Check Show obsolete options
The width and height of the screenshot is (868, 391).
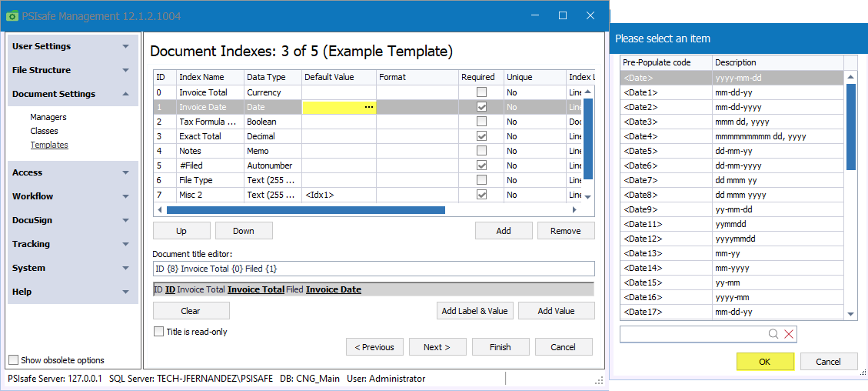[x=15, y=360]
